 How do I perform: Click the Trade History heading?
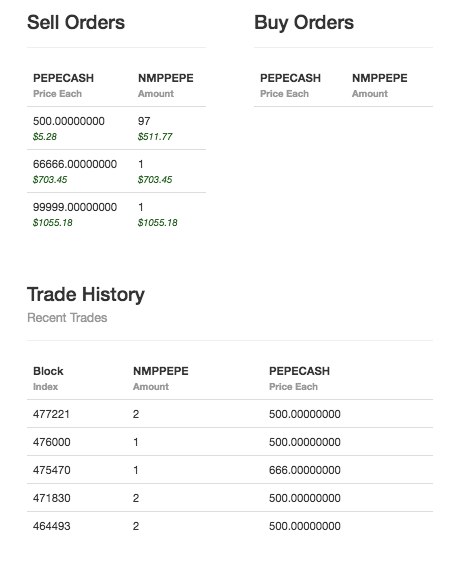(86, 295)
